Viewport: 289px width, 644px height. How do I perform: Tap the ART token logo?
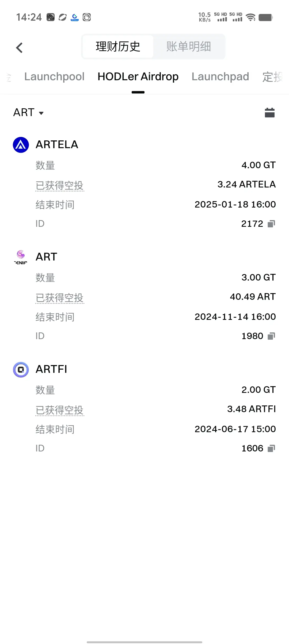click(x=21, y=257)
